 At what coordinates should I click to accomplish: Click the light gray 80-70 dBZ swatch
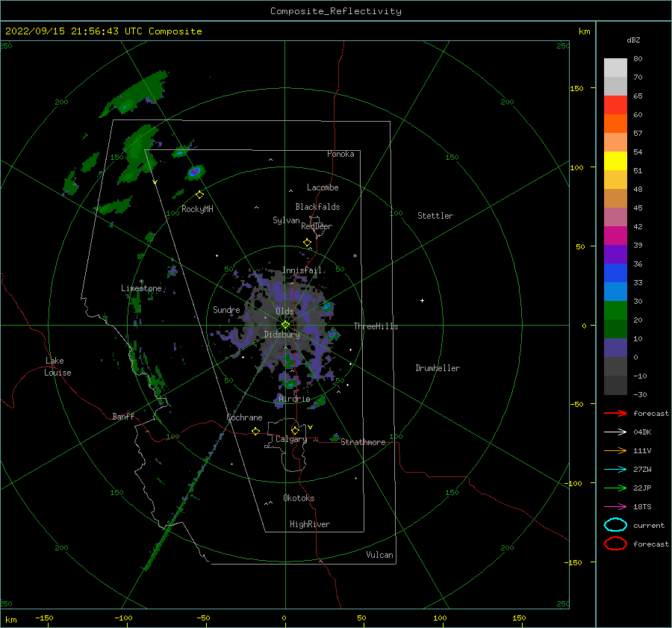coord(615,68)
